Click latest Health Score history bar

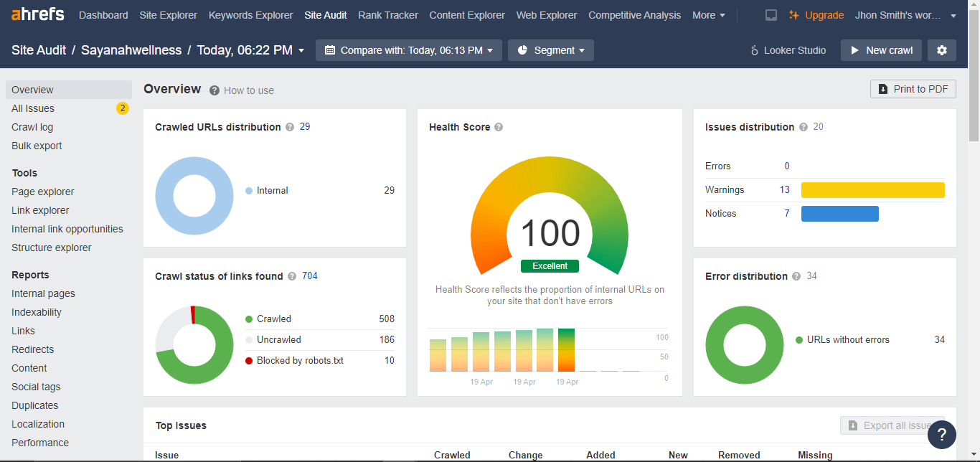click(x=567, y=349)
